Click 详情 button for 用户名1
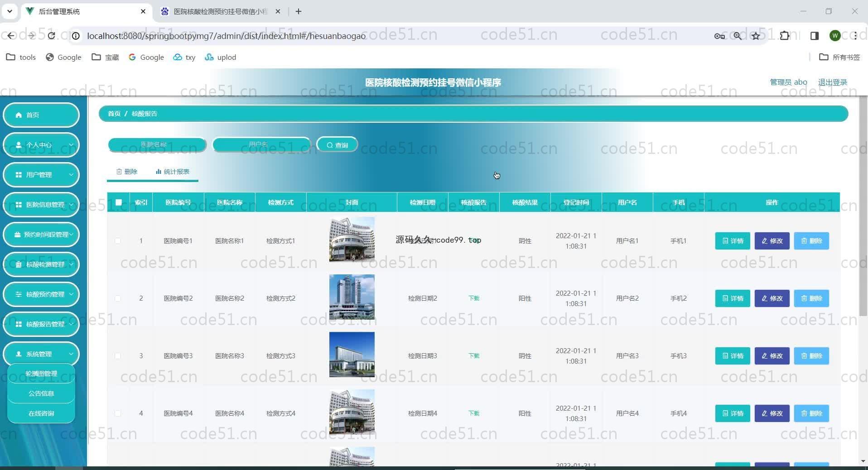This screenshot has width=868, height=470. tap(733, 241)
